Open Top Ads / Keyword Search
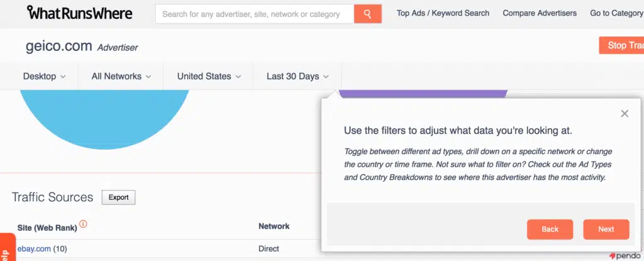The height and width of the screenshot is (261, 644). point(443,13)
